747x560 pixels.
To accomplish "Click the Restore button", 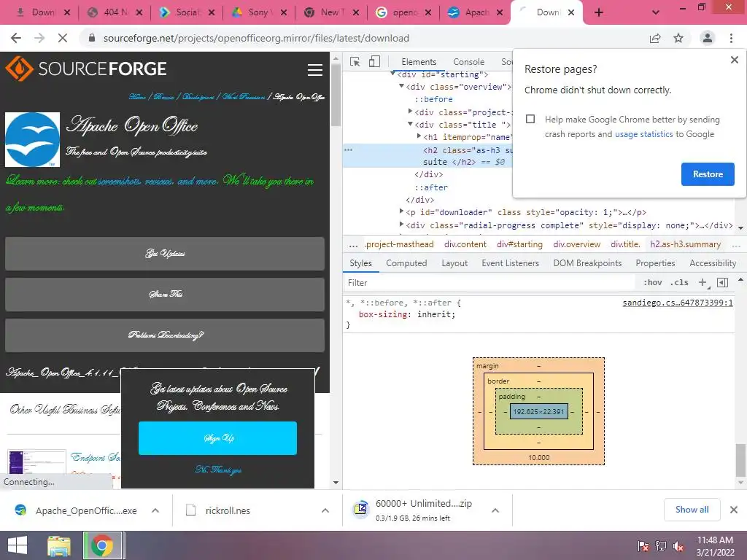I will [x=708, y=174].
